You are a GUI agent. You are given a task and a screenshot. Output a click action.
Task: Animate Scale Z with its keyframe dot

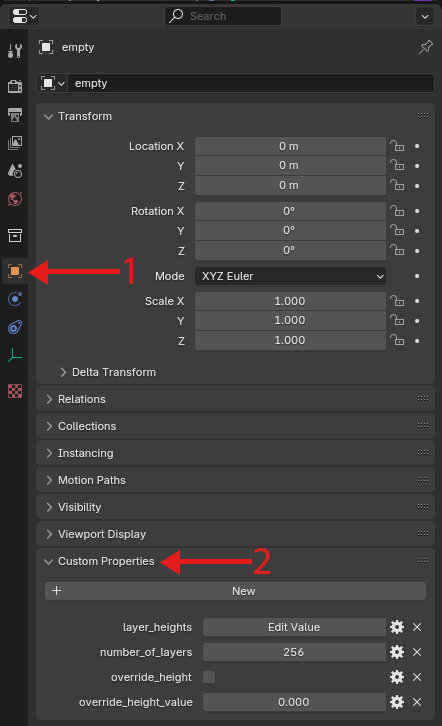(417, 341)
